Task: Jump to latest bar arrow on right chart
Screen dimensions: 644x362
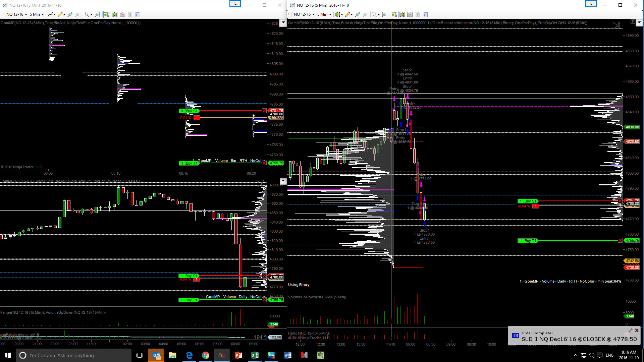Action: click(x=616, y=26)
